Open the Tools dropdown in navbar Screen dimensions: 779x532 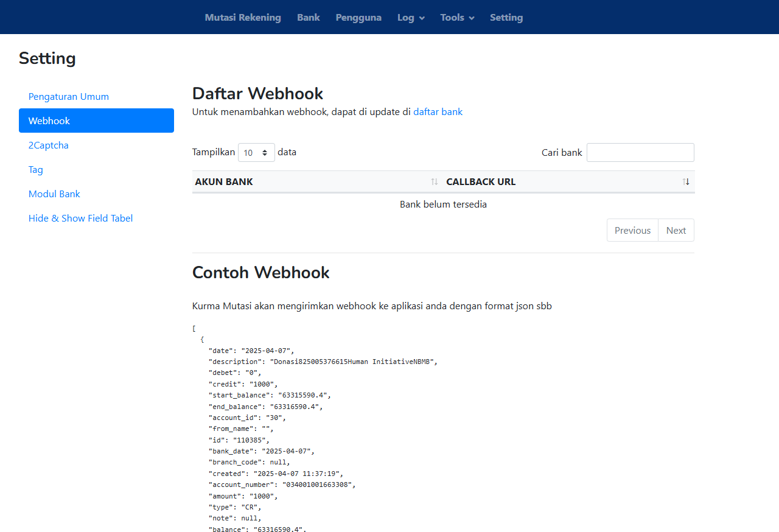pyautogui.click(x=457, y=18)
